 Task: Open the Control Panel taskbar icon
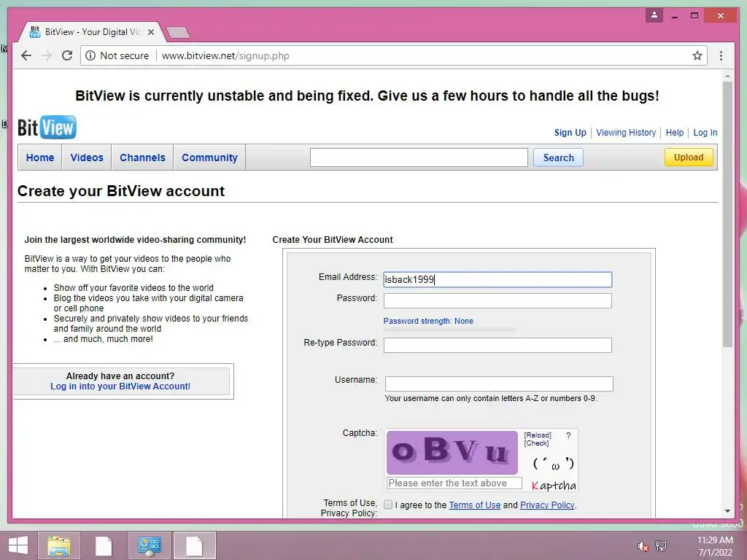pyautogui.click(x=149, y=545)
